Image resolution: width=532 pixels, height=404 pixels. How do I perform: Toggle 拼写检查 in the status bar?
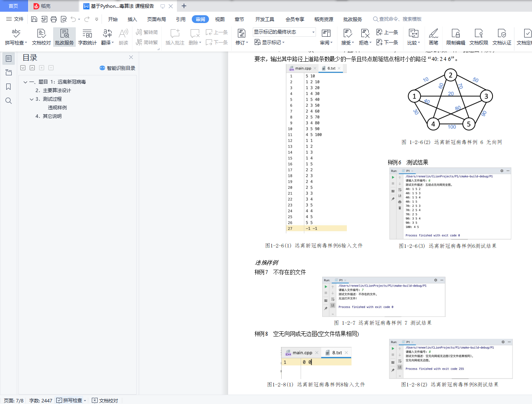69,400
